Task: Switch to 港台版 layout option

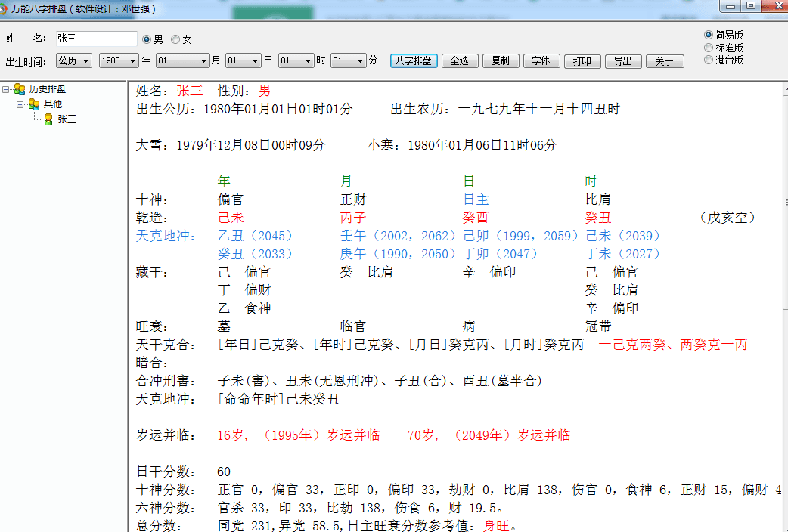Action: coord(709,60)
